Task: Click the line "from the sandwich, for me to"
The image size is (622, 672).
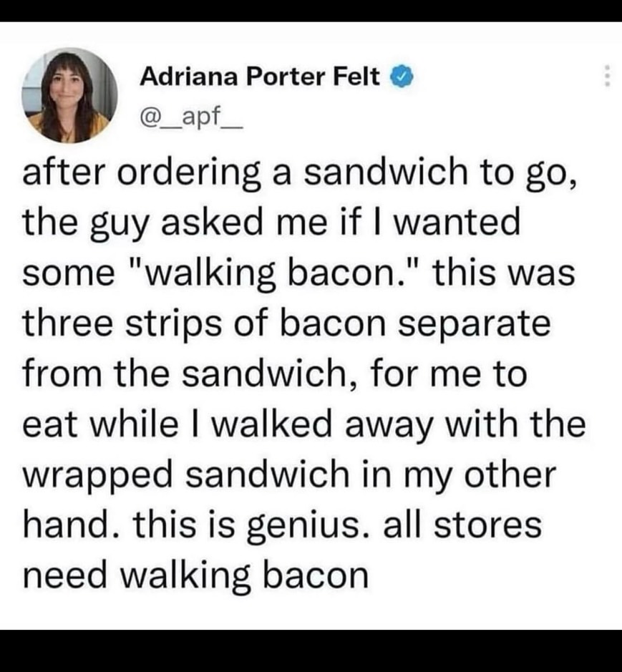Action: pos(275,374)
